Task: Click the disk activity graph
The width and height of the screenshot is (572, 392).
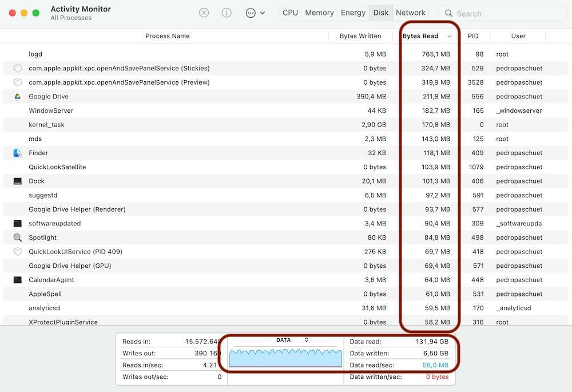Action: [285, 358]
